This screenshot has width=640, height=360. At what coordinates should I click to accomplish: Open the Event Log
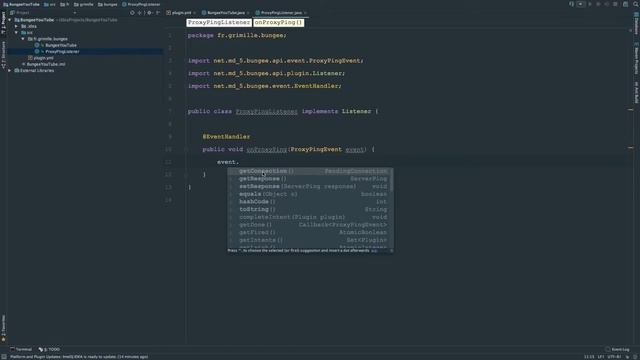[618, 349]
